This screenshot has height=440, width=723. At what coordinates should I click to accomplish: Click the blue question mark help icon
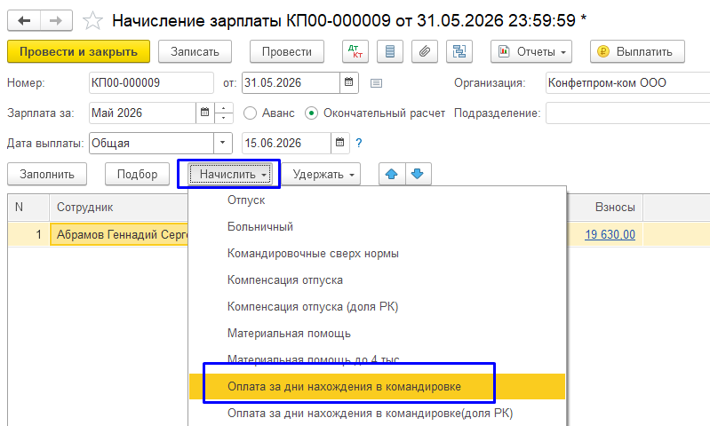359,143
